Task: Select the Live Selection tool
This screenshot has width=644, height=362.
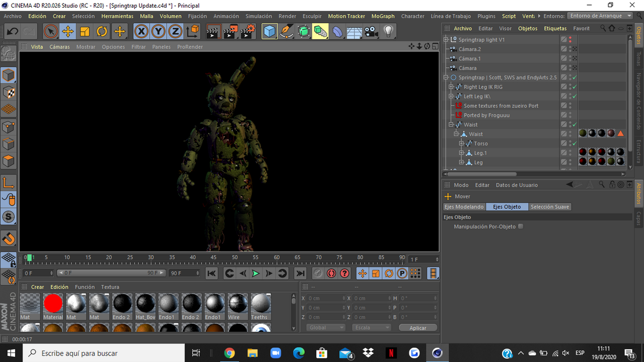Action: (50, 32)
